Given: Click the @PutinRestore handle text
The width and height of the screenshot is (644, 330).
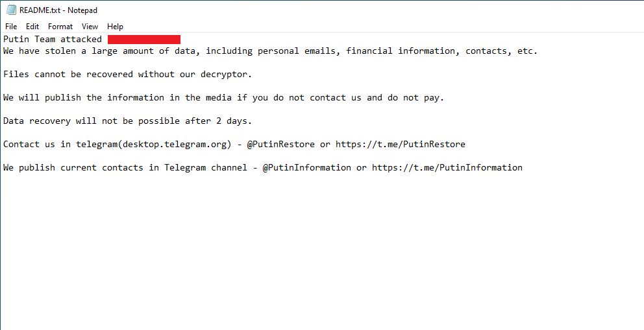Looking at the screenshot, I should (280, 145).
